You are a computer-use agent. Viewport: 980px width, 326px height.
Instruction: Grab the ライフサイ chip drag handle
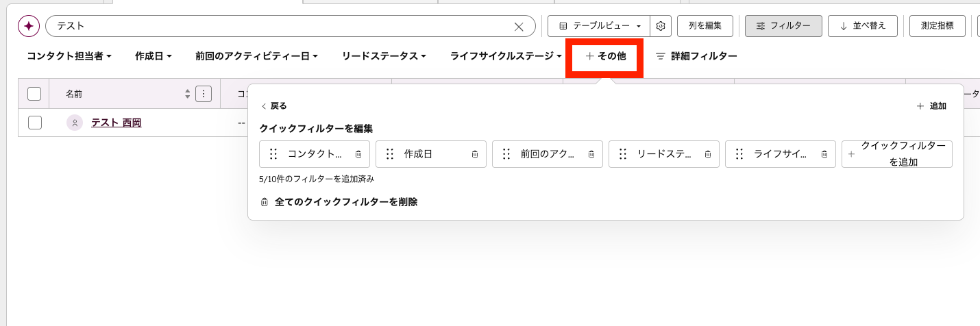tap(739, 154)
